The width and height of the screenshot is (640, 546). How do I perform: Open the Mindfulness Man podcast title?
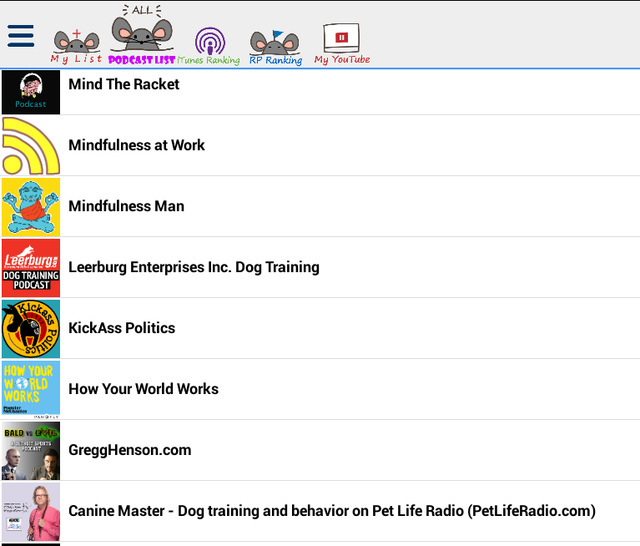coord(126,206)
